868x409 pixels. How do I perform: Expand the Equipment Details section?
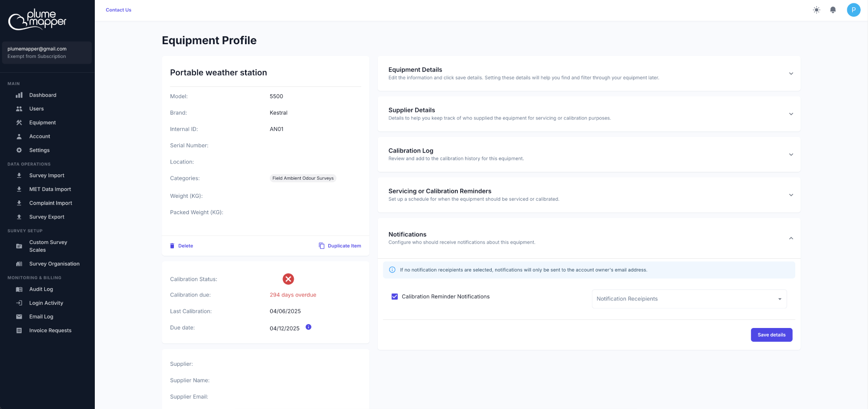[x=589, y=73]
